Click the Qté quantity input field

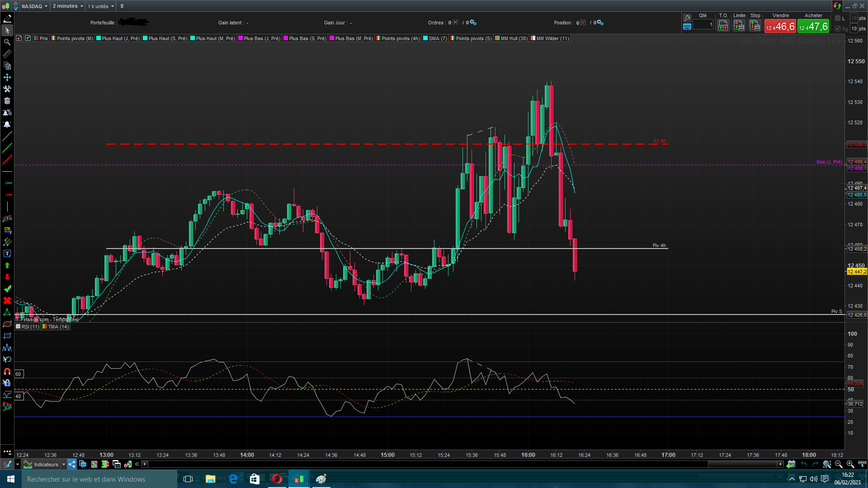(703, 25)
